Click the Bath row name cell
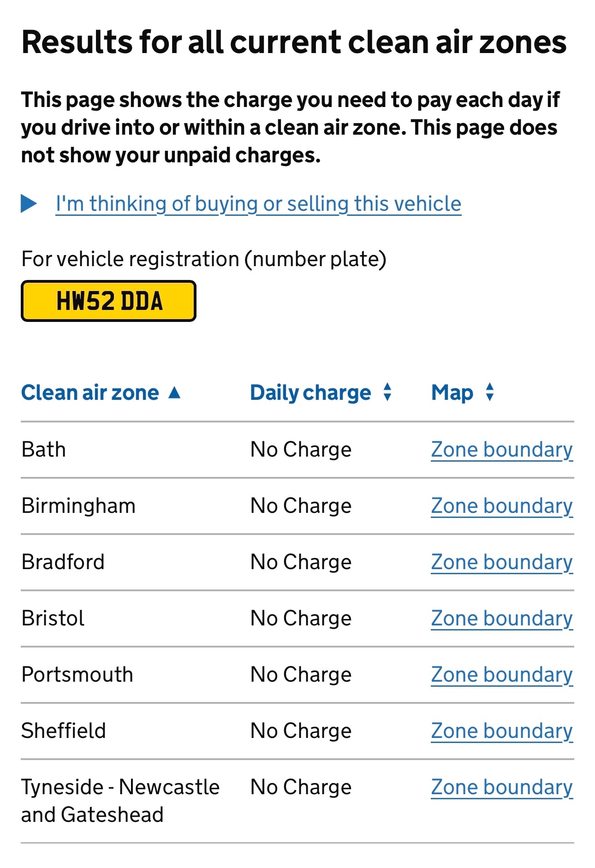The image size is (595, 868). [44, 449]
